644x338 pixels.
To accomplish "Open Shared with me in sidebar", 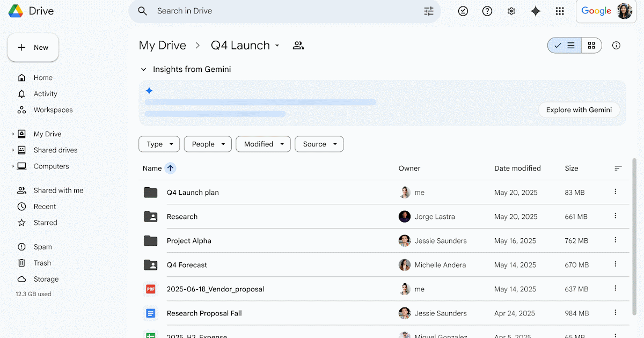I will coord(58,190).
